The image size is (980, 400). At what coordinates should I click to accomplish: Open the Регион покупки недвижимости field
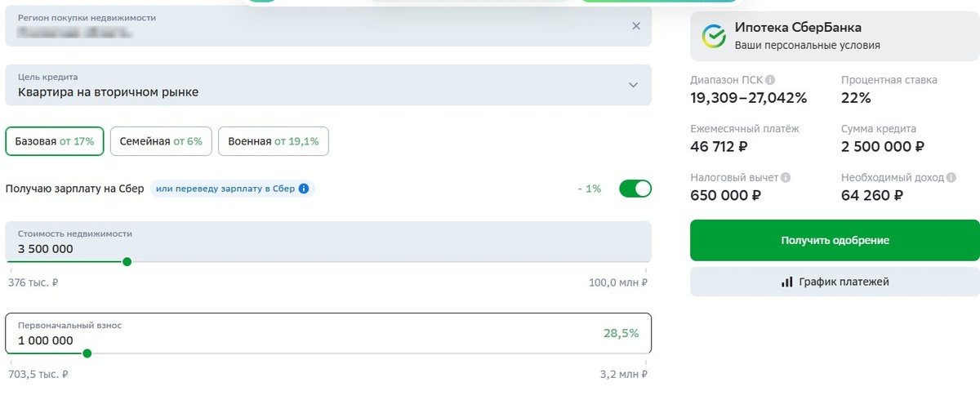318,26
